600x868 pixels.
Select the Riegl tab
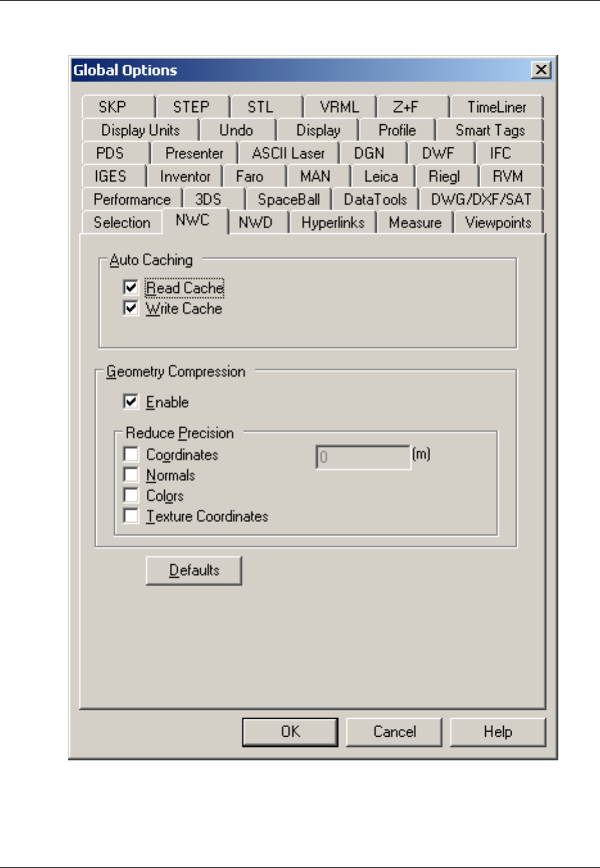(x=447, y=176)
